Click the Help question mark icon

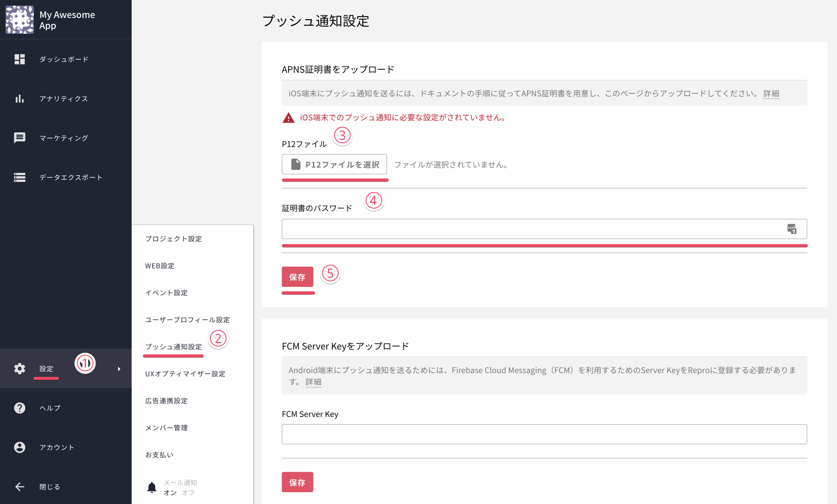pos(19,408)
